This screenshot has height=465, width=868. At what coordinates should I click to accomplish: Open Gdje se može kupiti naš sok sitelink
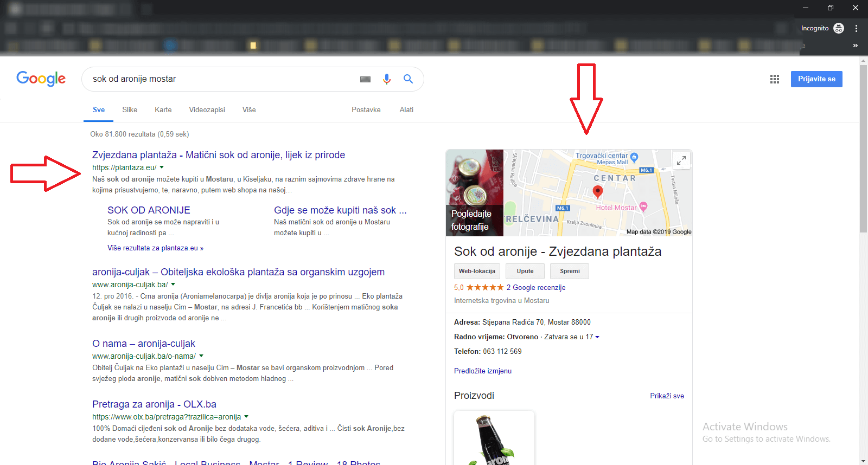pos(340,210)
